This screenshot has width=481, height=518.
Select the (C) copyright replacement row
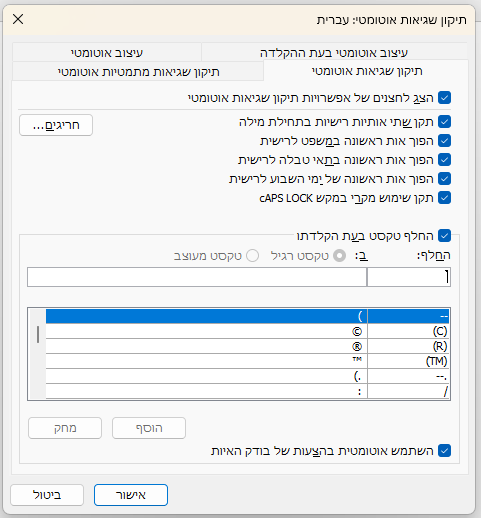click(x=247, y=331)
